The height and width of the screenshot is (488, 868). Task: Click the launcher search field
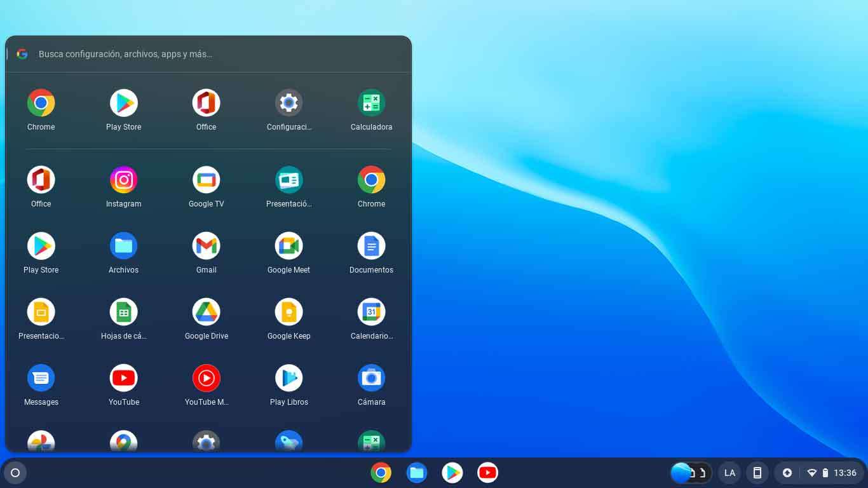point(208,54)
